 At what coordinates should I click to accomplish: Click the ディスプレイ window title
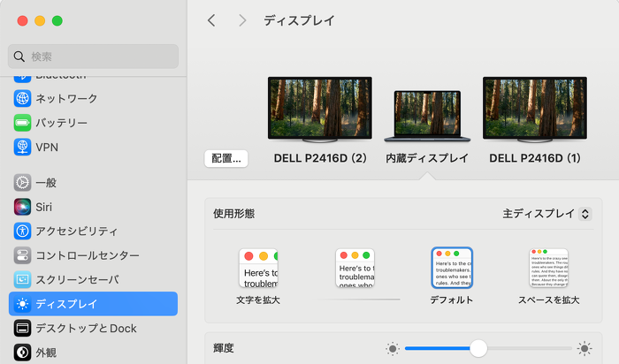pos(299,20)
